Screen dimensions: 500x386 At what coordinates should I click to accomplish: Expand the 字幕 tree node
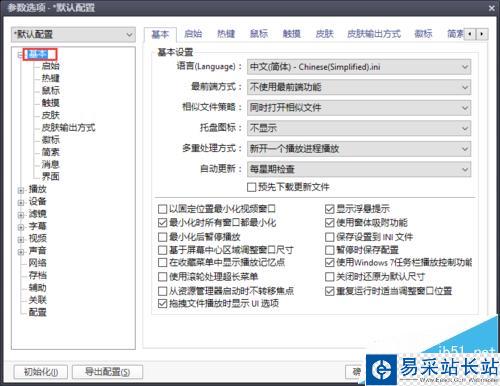(x=21, y=227)
